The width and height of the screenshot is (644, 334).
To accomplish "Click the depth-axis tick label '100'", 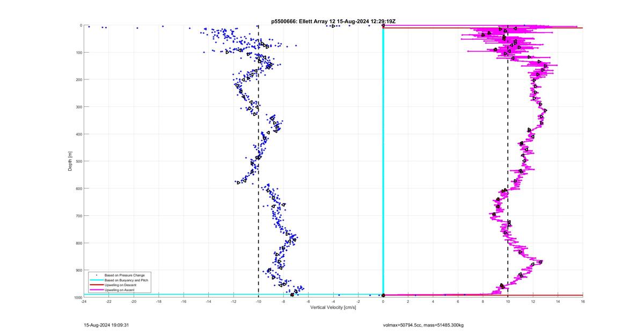I will (x=78, y=53).
